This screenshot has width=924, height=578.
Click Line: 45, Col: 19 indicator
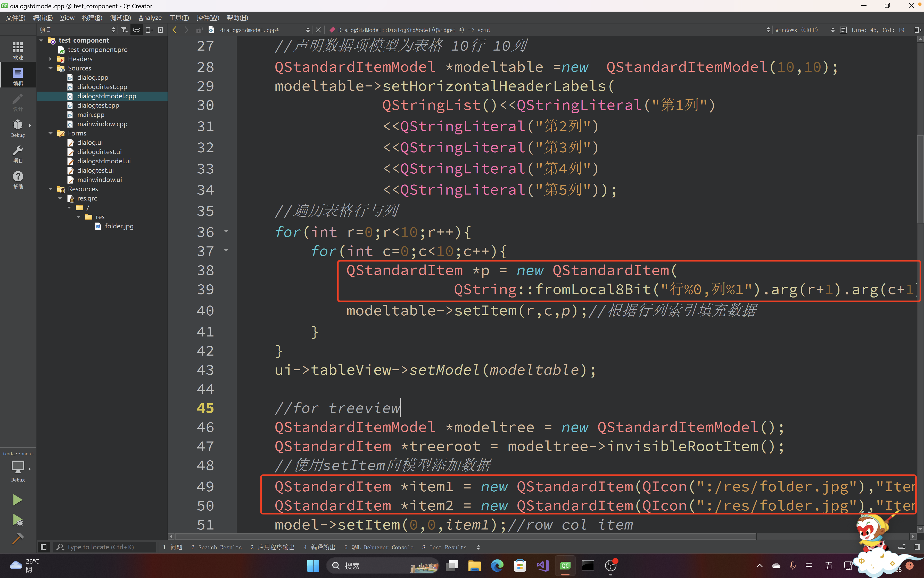click(878, 30)
